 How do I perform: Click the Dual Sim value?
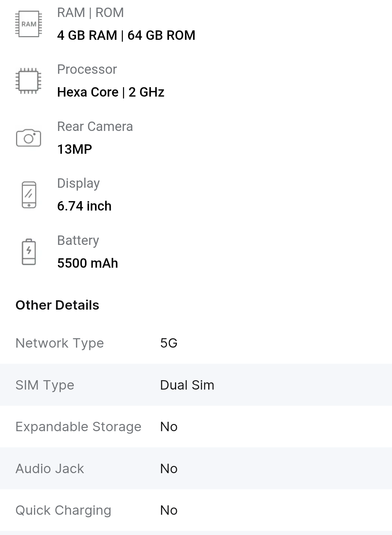click(x=187, y=385)
